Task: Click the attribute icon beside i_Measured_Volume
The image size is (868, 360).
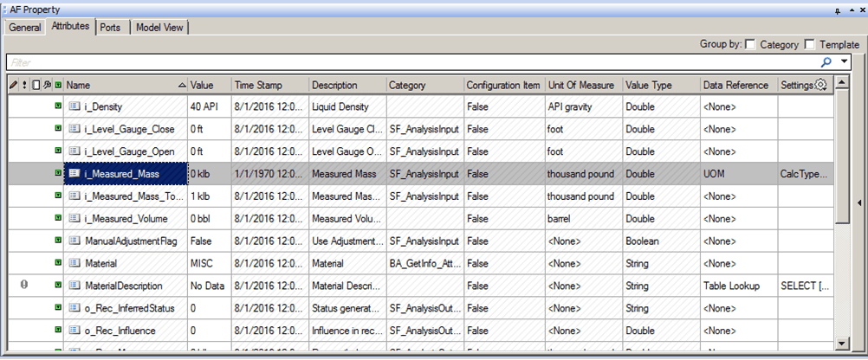Action: (74, 218)
